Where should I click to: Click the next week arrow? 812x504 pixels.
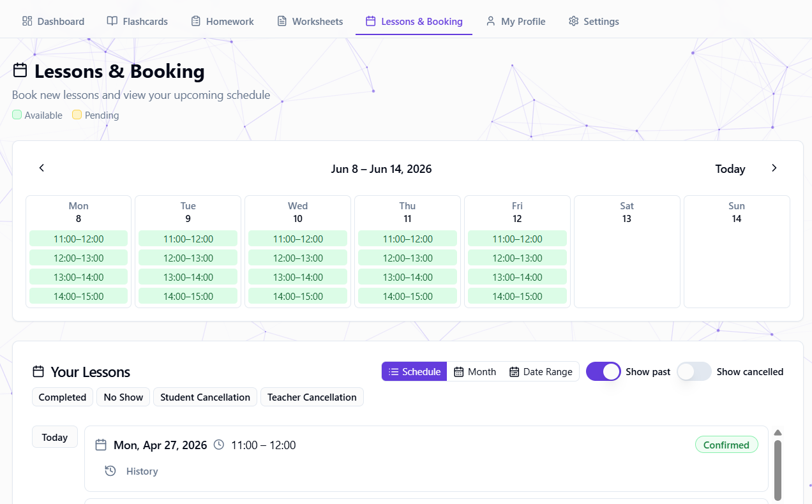(x=774, y=168)
